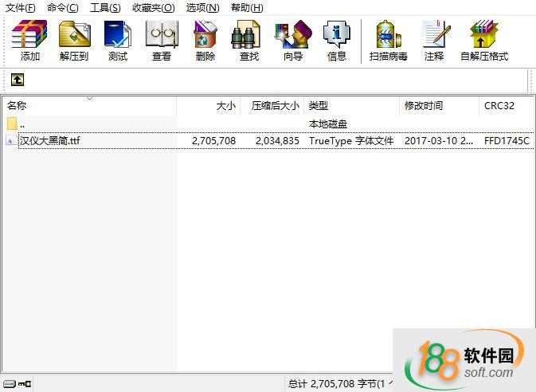Open the 文件(F) menu

(x=21, y=8)
